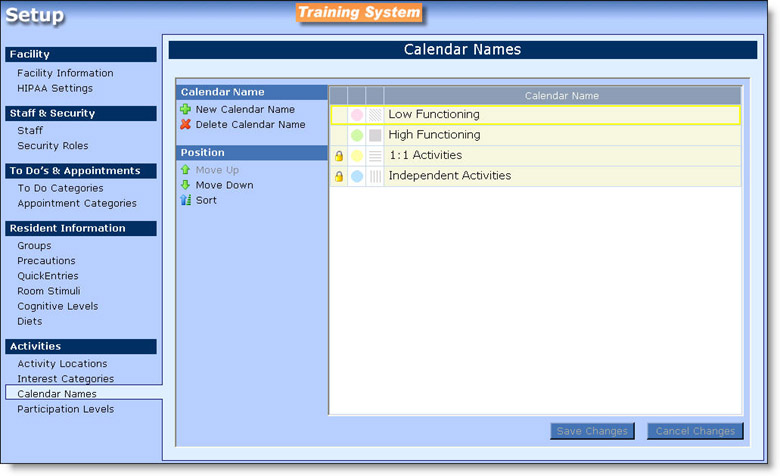Click the lock icon on 1:1 Activities row

339,156
